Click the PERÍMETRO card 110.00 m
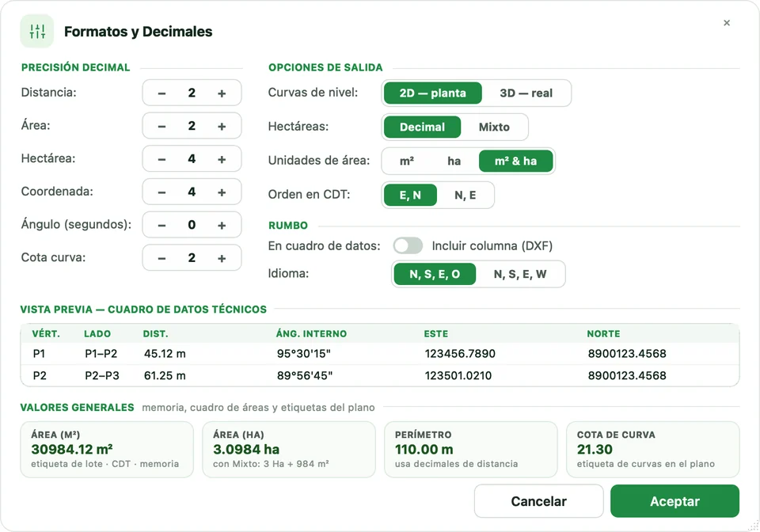 [x=470, y=450]
